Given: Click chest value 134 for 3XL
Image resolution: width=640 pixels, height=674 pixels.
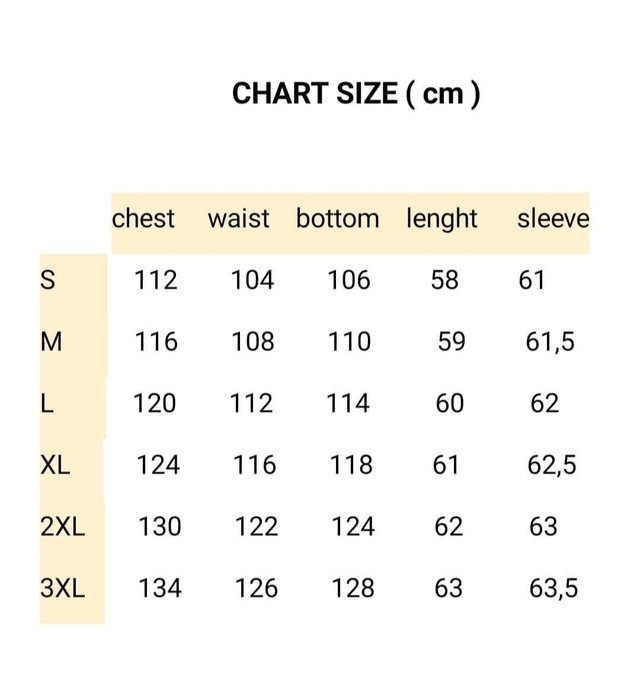Looking at the screenshot, I should (160, 588).
